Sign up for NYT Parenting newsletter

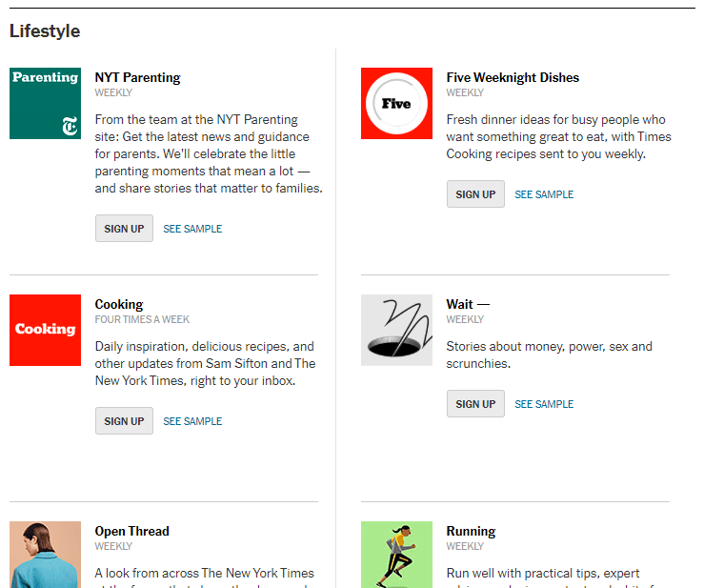124,229
